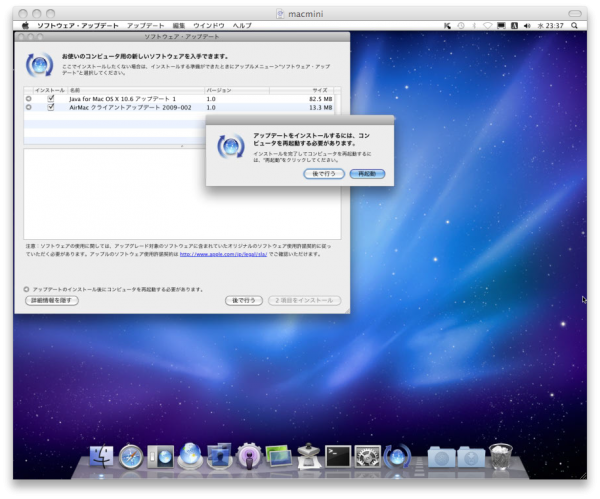Toggle the macmini window toolbar pill button
This screenshot has height=499, width=600.
tap(575, 14)
